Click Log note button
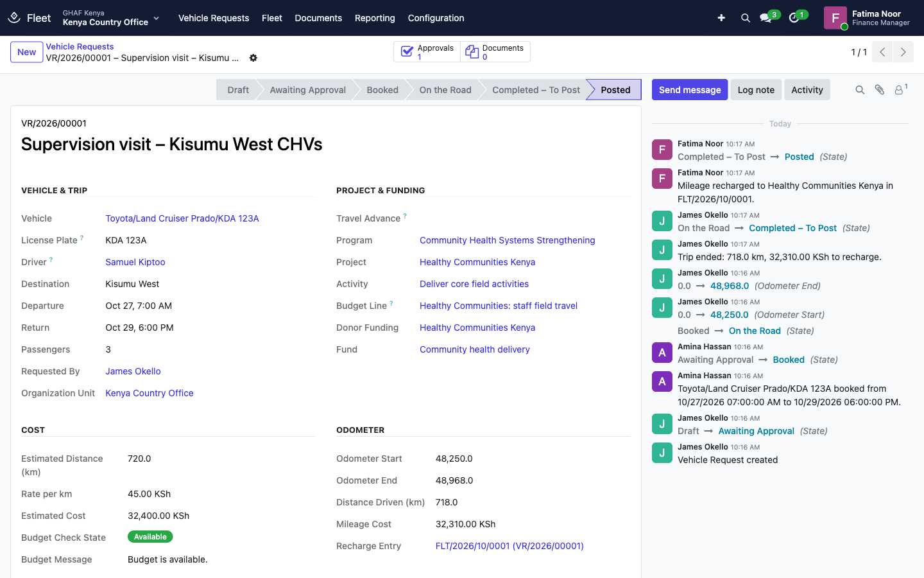This screenshot has height=578, width=924. pos(756,90)
